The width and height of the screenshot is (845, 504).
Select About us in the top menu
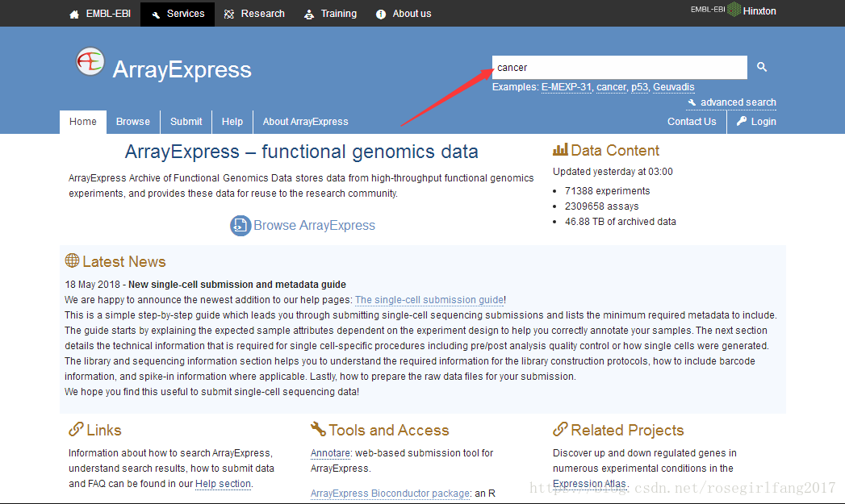click(x=404, y=14)
